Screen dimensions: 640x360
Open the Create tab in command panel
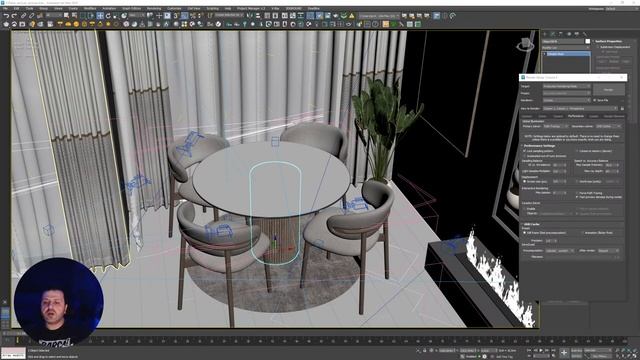tap(545, 34)
